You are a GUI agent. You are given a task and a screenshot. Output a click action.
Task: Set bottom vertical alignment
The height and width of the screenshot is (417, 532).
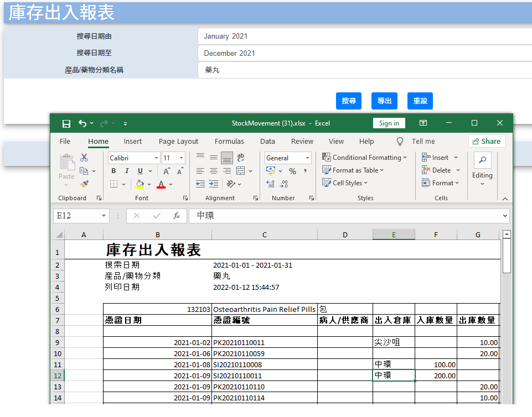227,158
